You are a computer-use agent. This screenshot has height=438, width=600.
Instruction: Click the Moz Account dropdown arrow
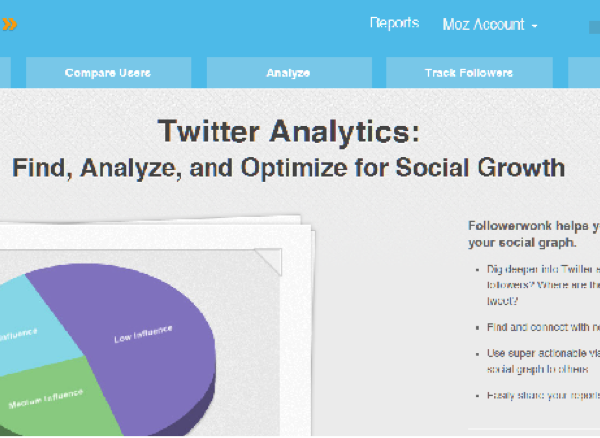coord(535,26)
